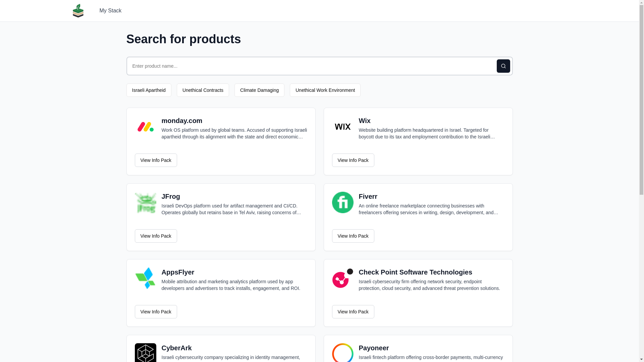Click the AppsFlyer logo icon
The width and height of the screenshot is (644, 362).
pyautogui.click(x=146, y=278)
